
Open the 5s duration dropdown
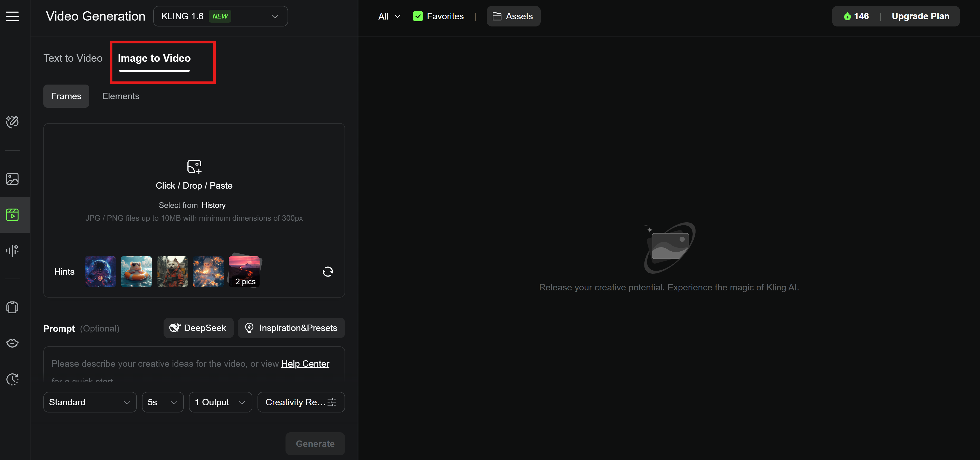(163, 402)
